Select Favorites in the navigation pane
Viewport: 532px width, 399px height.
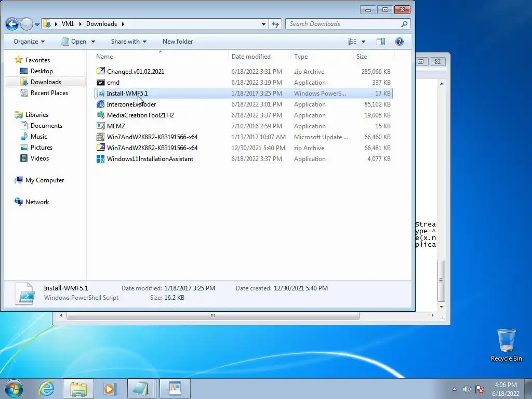tap(37, 60)
